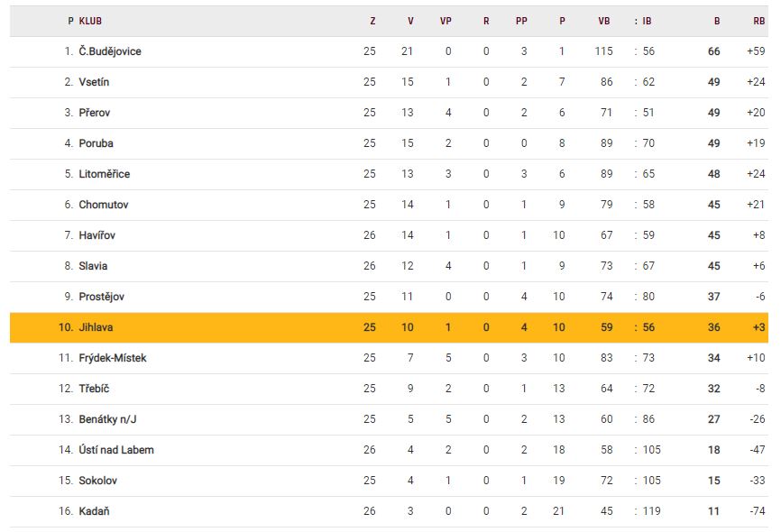781x532 pixels.
Task: Open the Frýdek-Místek club link
Action: pos(112,358)
